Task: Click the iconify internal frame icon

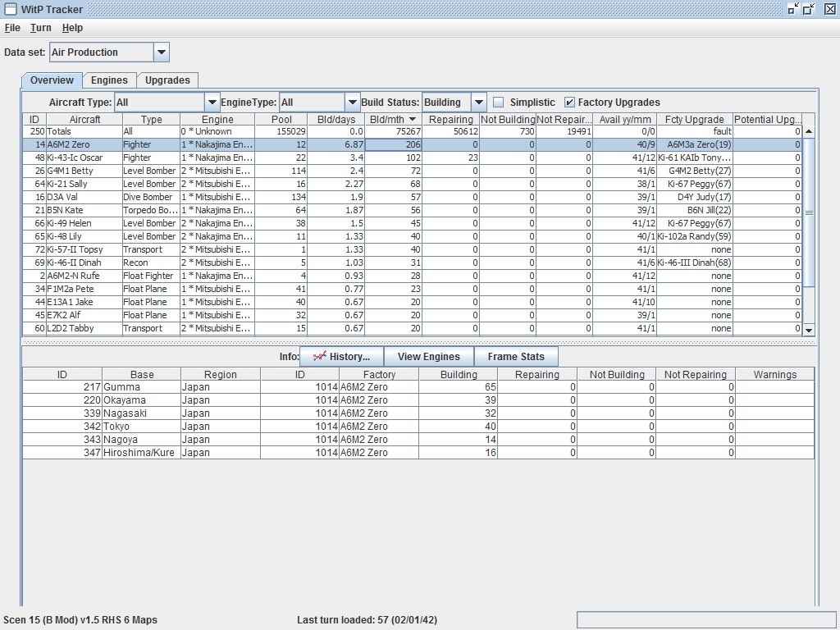Action: click(x=793, y=8)
